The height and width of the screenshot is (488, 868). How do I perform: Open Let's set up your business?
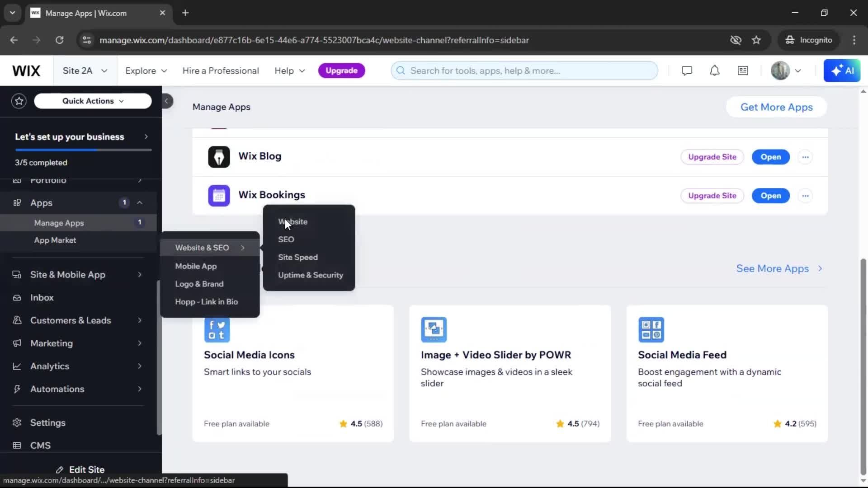click(81, 137)
